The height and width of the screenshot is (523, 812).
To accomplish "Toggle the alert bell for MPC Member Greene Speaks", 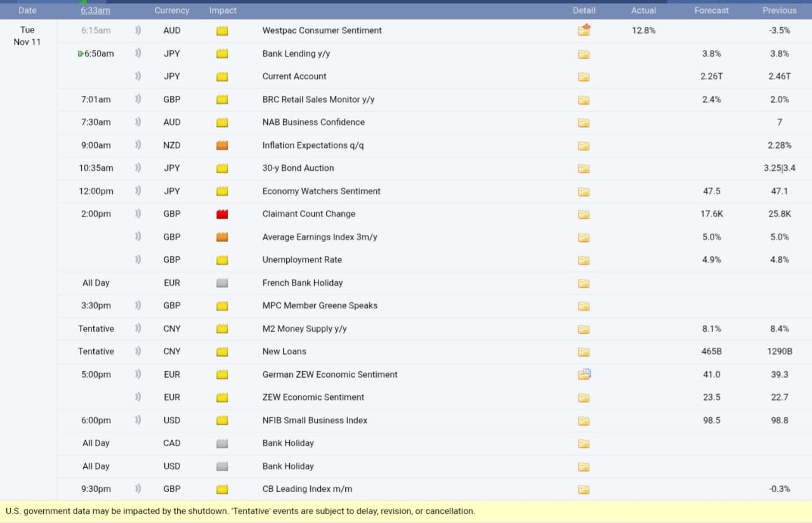I will [x=138, y=305].
